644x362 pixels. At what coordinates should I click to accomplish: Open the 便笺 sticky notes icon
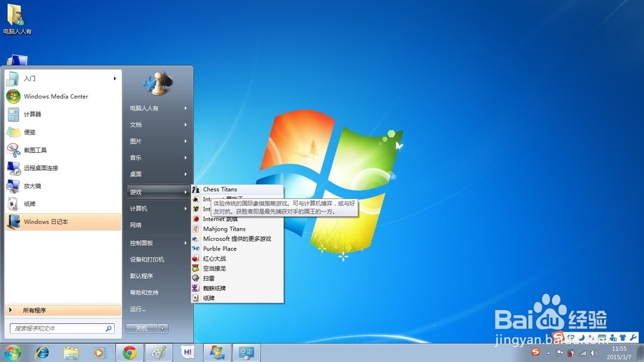pos(13,132)
